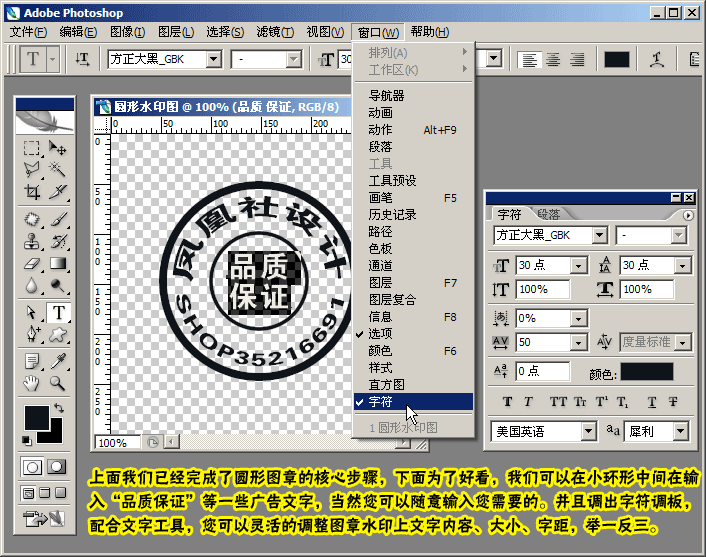Choose 历史记录 in the window menu
Screen dimensions: 706x557
[413, 215]
